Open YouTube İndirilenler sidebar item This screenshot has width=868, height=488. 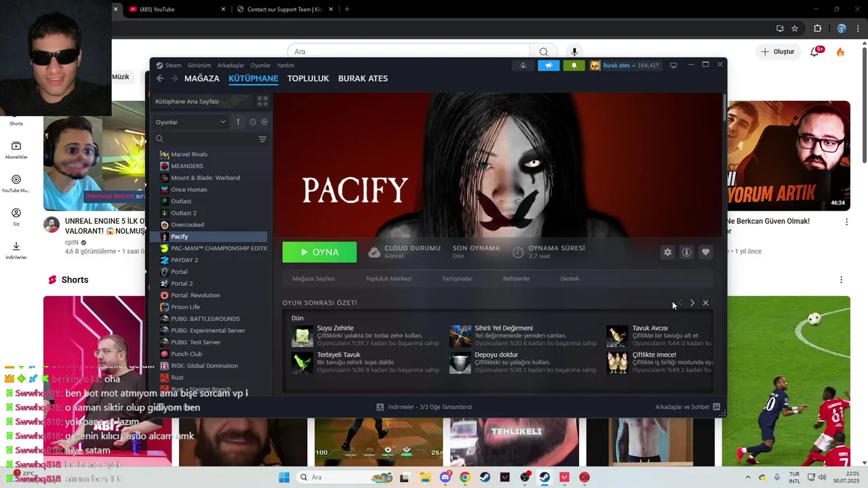coord(16,251)
